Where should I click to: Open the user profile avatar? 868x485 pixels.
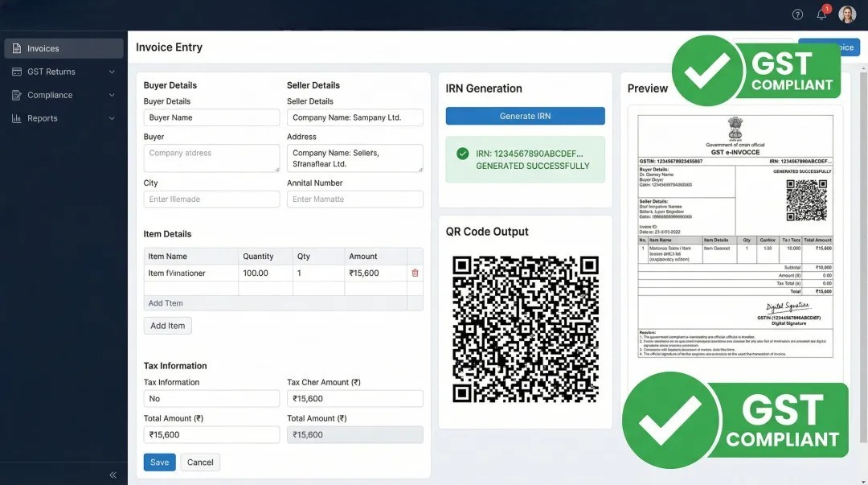(847, 14)
